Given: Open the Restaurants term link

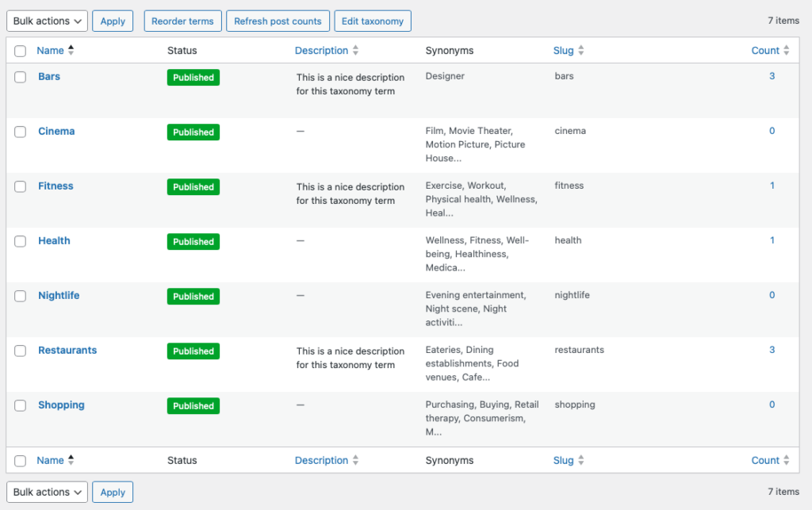Looking at the screenshot, I should point(67,351).
